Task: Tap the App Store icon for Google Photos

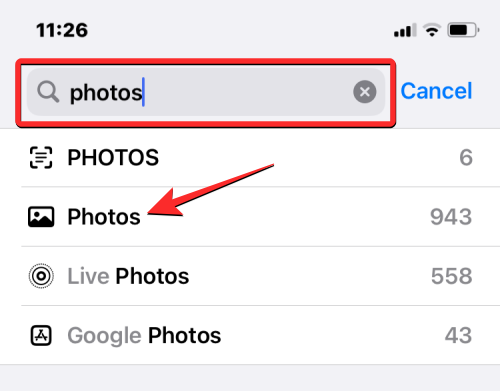Action: 41,335
